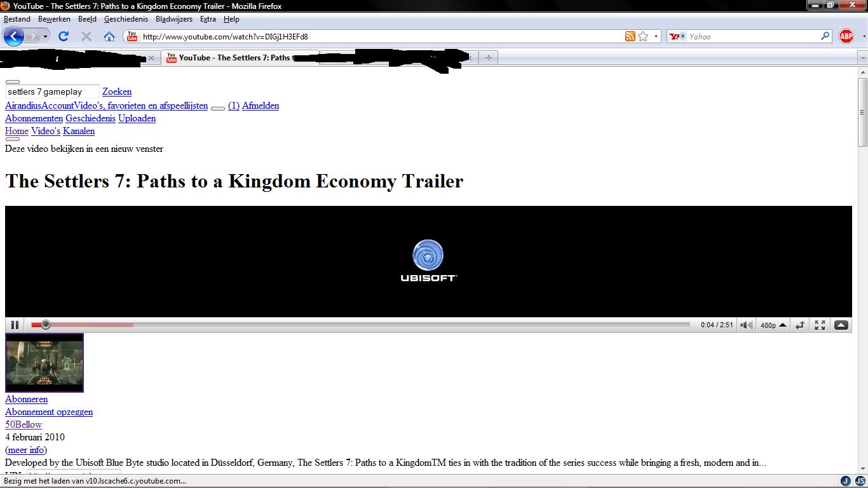Open the back/forward history dropdown arrow
The image size is (868, 488).
45,36
